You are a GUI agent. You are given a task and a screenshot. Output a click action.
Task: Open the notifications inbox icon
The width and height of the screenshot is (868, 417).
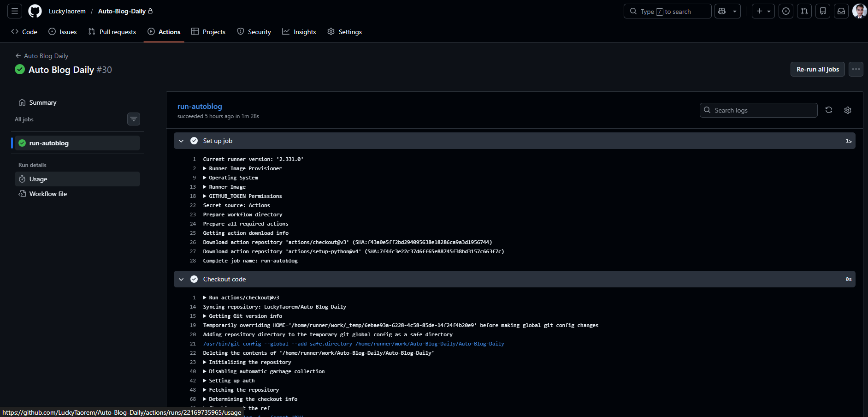pos(841,11)
